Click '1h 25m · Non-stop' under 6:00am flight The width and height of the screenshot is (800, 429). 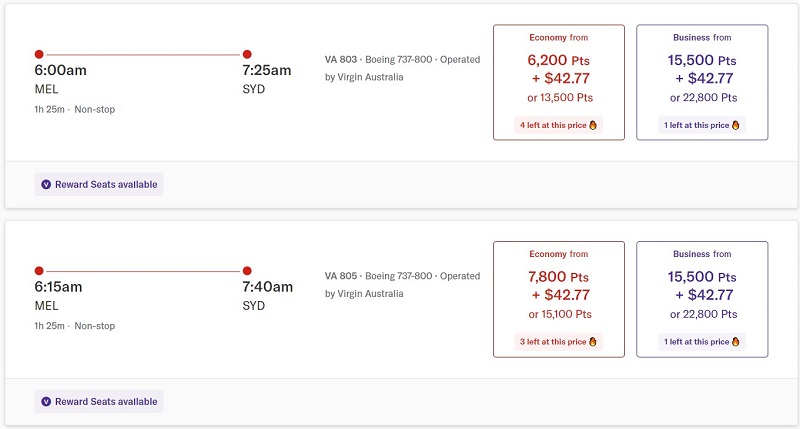point(74,109)
